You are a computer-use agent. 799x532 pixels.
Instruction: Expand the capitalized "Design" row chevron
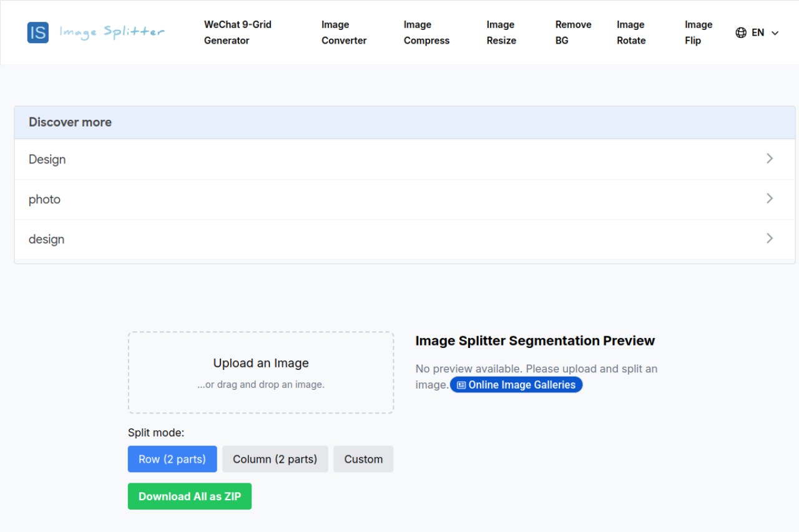pos(770,158)
